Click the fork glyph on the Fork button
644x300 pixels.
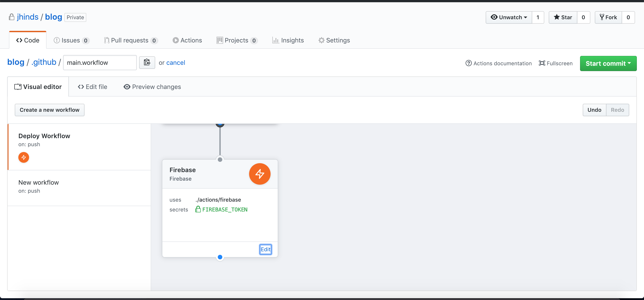[x=602, y=17]
